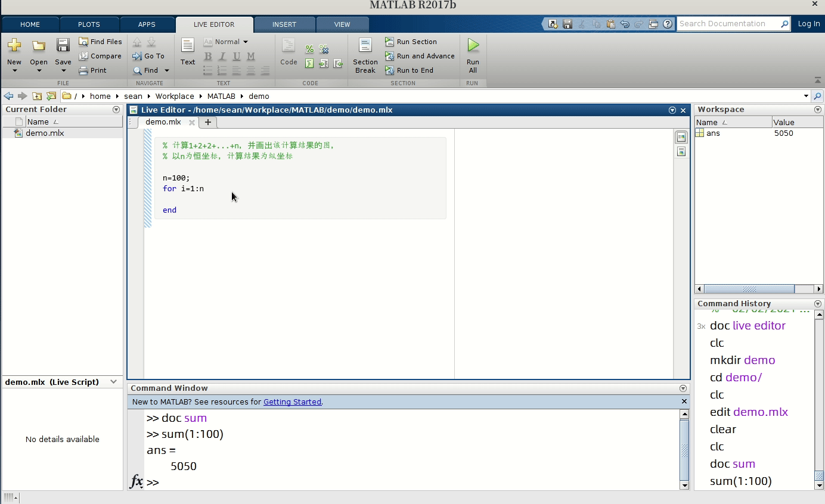Image resolution: width=825 pixels, height=504 pixels.
Task: Toggle Bold text formatting
Action: tap(208, 57)
